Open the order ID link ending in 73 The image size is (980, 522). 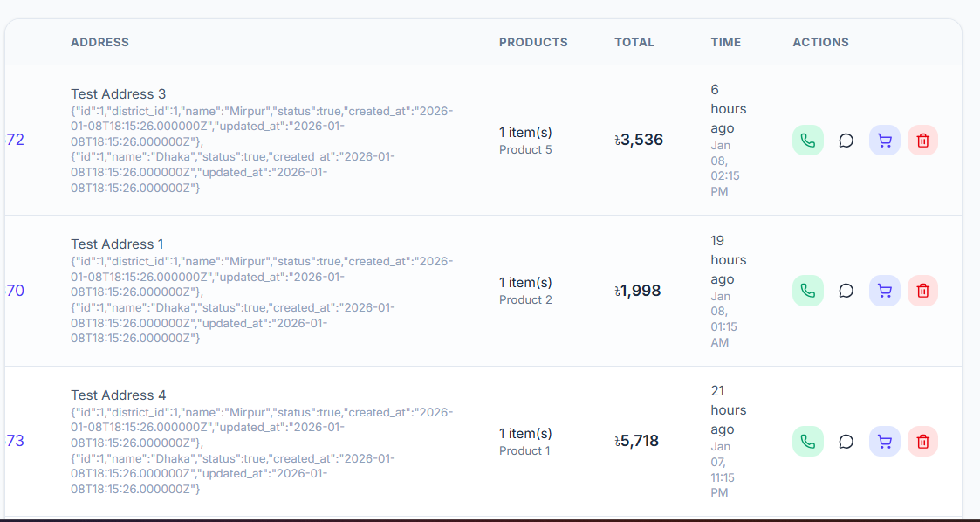(x=15, y=441)
